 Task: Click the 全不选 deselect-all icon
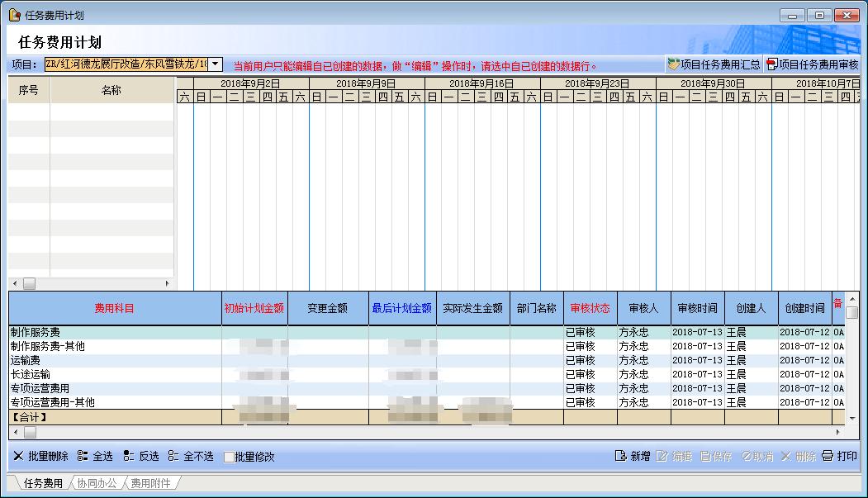point(173,456)
